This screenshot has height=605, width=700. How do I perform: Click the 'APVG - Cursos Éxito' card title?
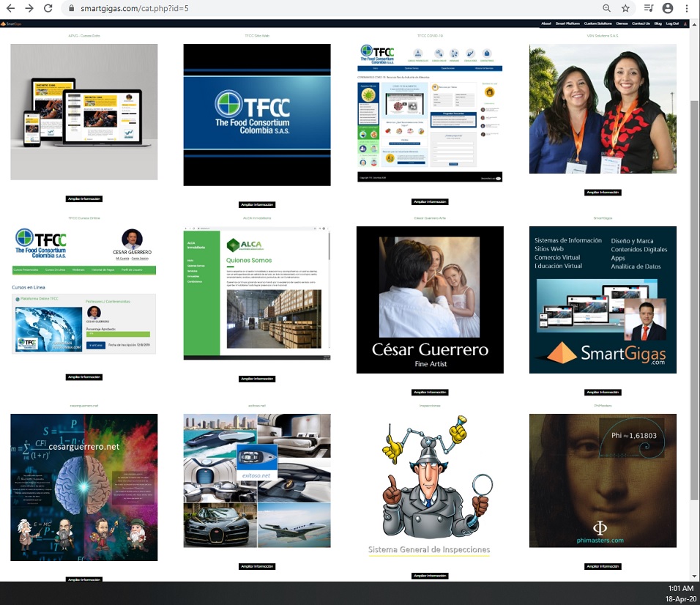84,36
